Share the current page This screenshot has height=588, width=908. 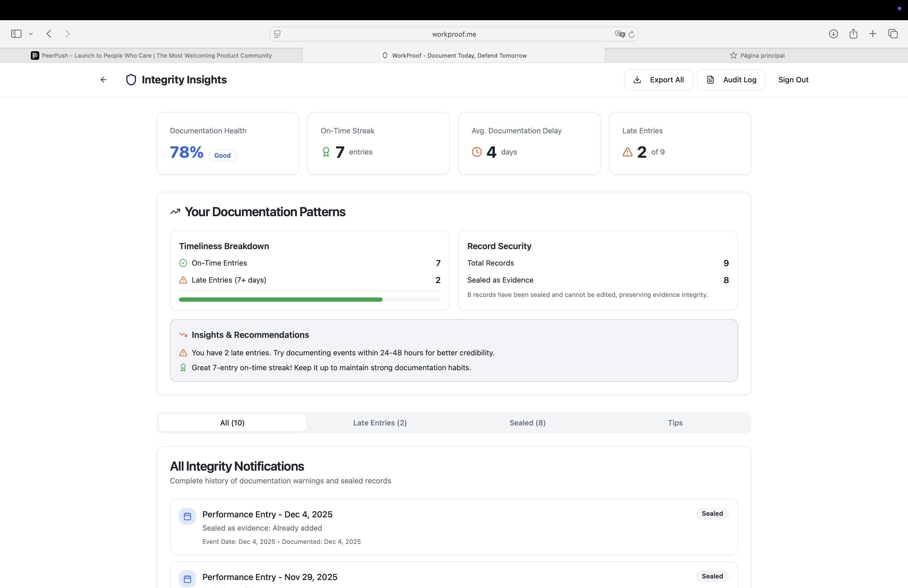coord(854,33)
